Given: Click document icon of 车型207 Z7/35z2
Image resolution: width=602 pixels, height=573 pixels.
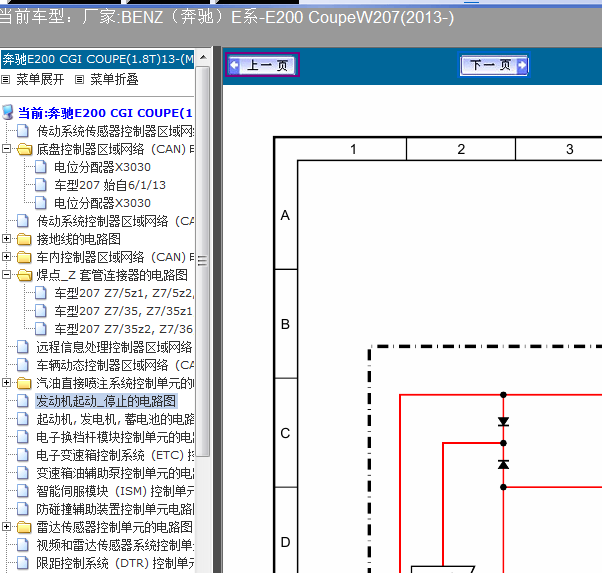Looking at the screenshot, I should pyautogui.click(x=41, y=329).
